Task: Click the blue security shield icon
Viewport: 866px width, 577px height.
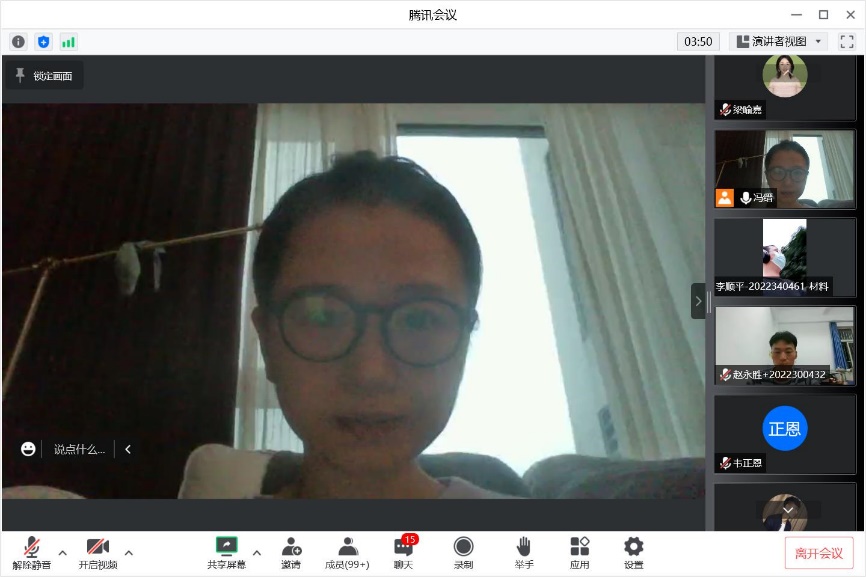Action: pyautogui.click(x=43, y=42)
